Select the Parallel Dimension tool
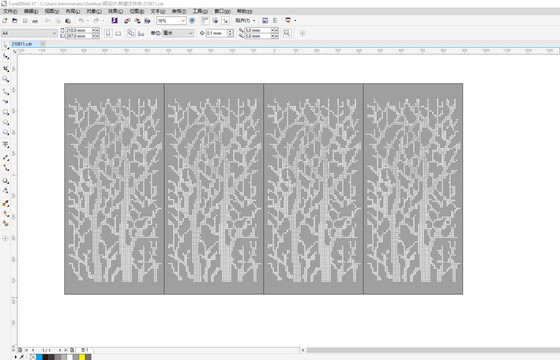Screen dimensions: 560x360 (5, 158)
